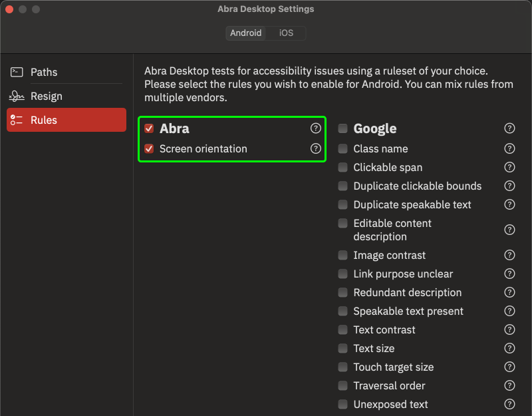Viewport: 532px width, 416px height.
Task: Open the Paths settings section
Action: tap(66, 72)
